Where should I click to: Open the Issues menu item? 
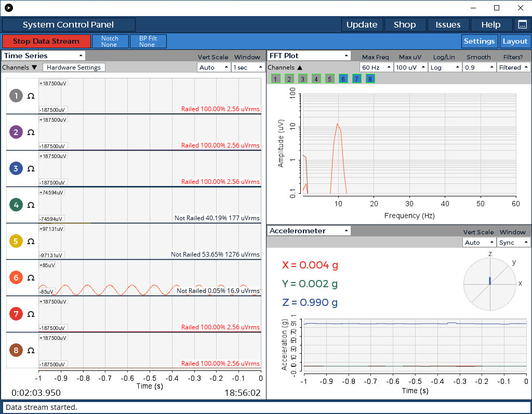coord(448,25)
